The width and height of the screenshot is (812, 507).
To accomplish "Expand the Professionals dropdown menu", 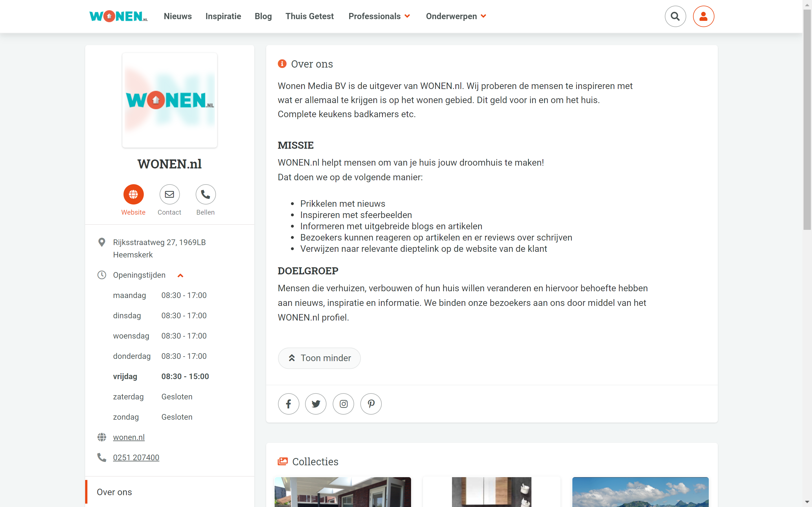I will [379, 16].
